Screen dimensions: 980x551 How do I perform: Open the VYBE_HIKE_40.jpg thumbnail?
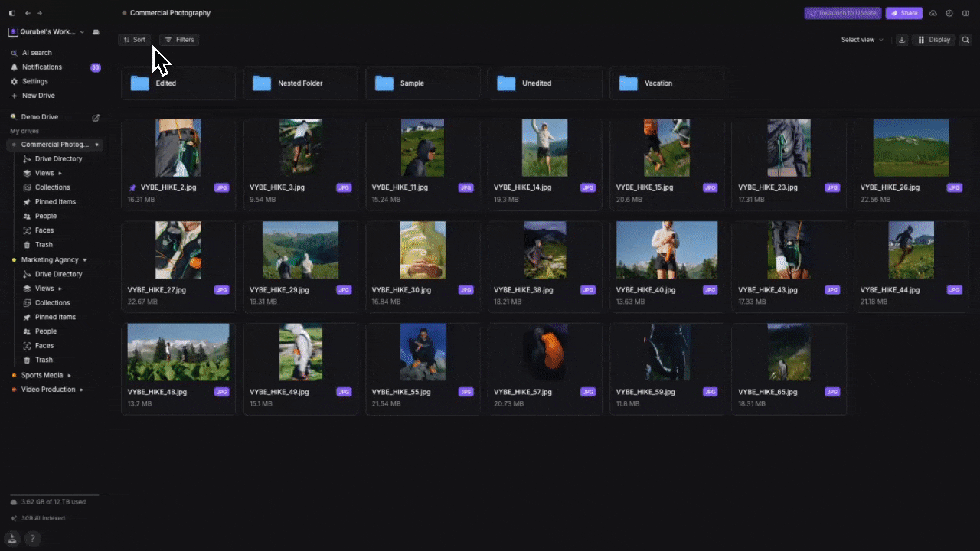[666, 249]
